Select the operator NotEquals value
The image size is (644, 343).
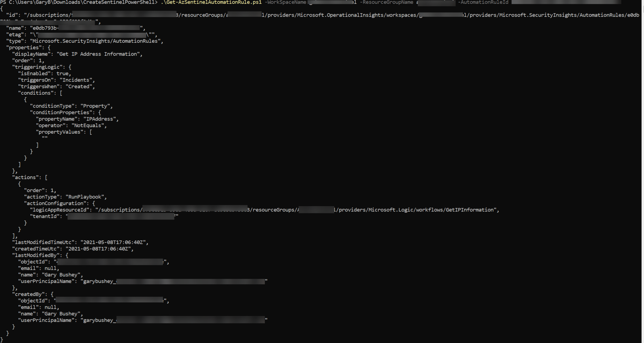[x=88, y=125]
